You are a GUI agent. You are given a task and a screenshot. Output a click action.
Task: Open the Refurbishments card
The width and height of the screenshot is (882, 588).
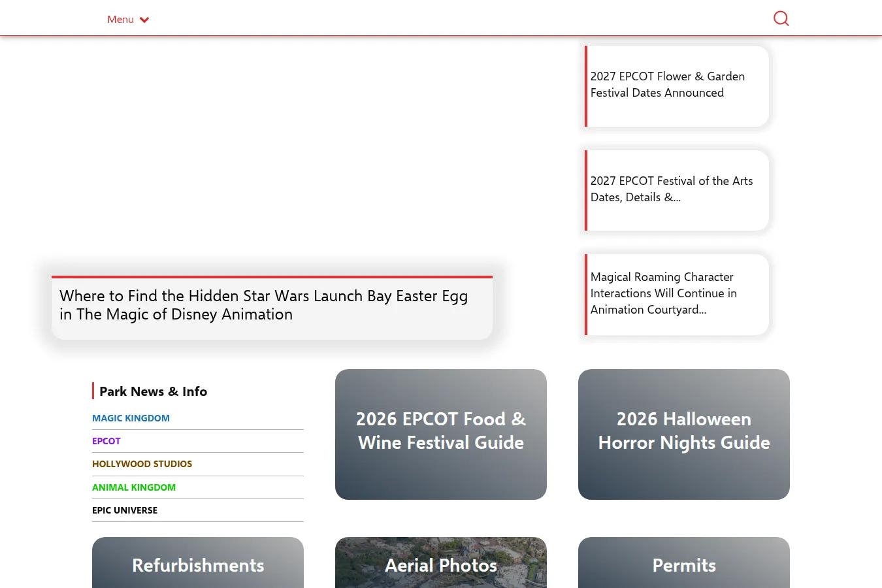[x=198, y=563]
